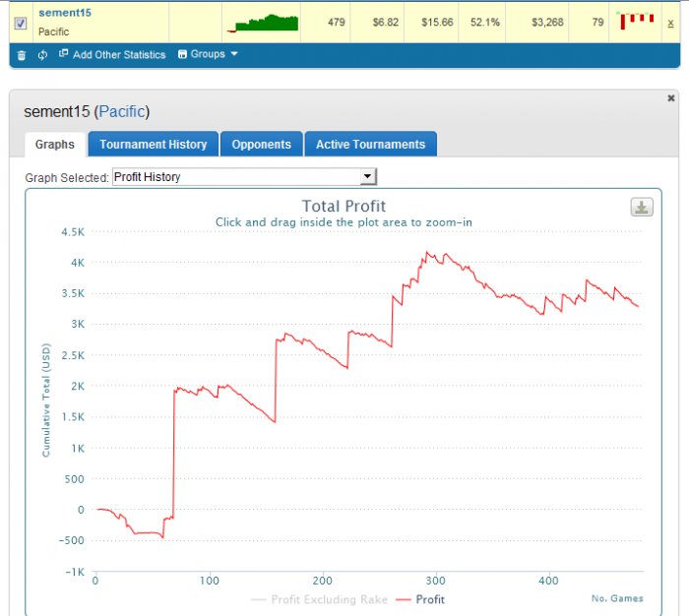Screen dimensions: 689x616
Task: Uncheck the sement15 row checkbox
Action: [x=21, y=23]
